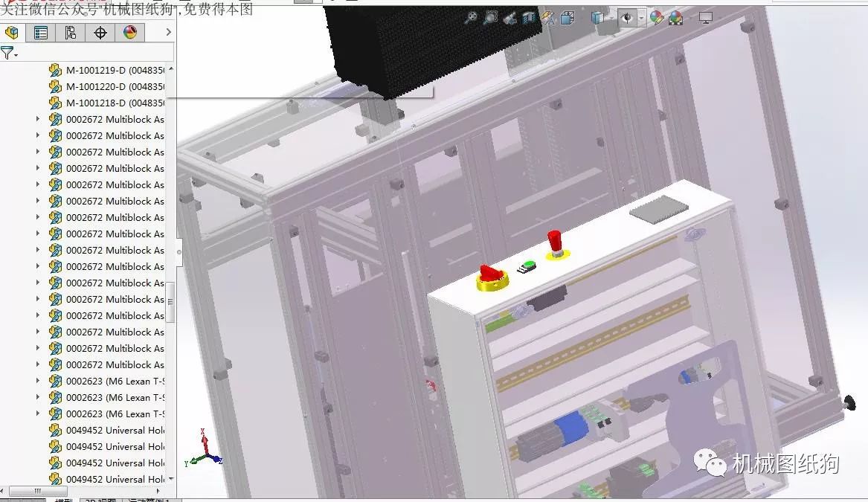
Task: Click the horizontal scrollbar thumb
Action: (38, 491)
